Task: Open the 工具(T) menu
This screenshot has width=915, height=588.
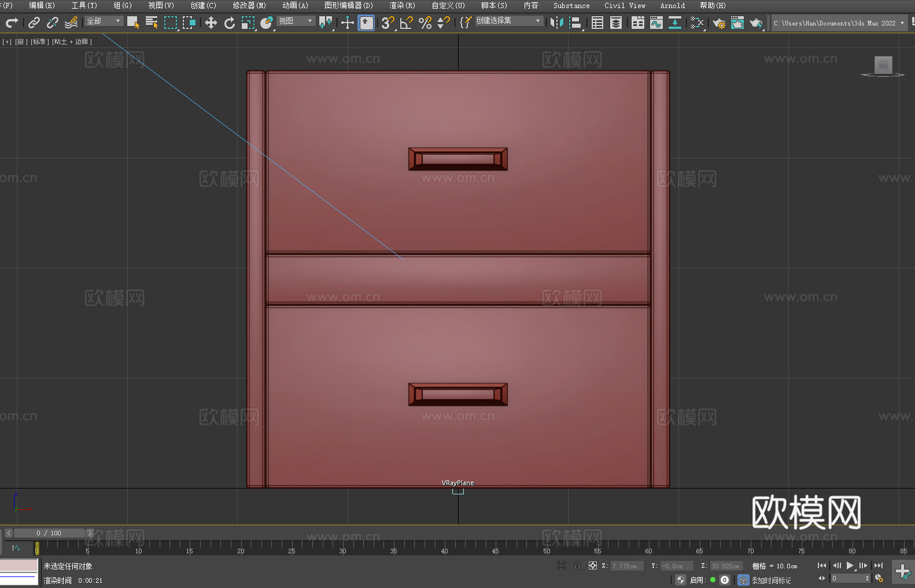Action: (x=84, y=5)
